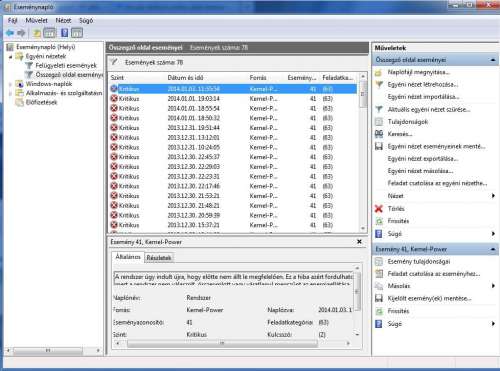Open the Művelet menu
The image size is (500, 371).
(36, 21)
